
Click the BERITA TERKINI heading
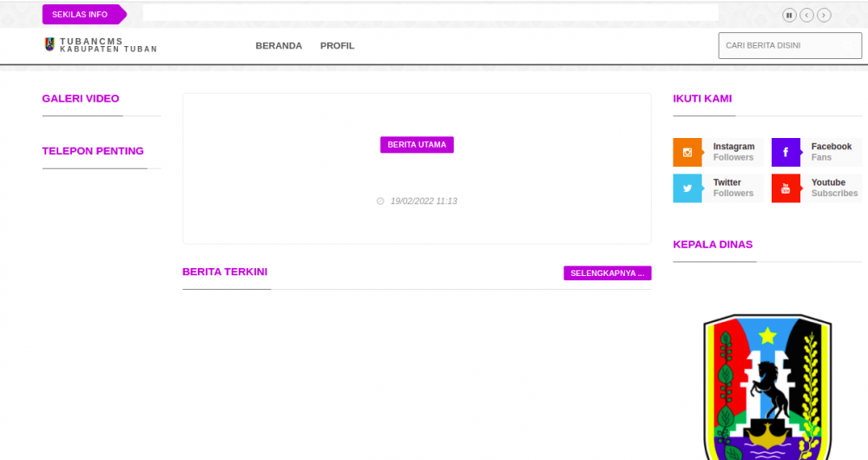pos(225,272)
